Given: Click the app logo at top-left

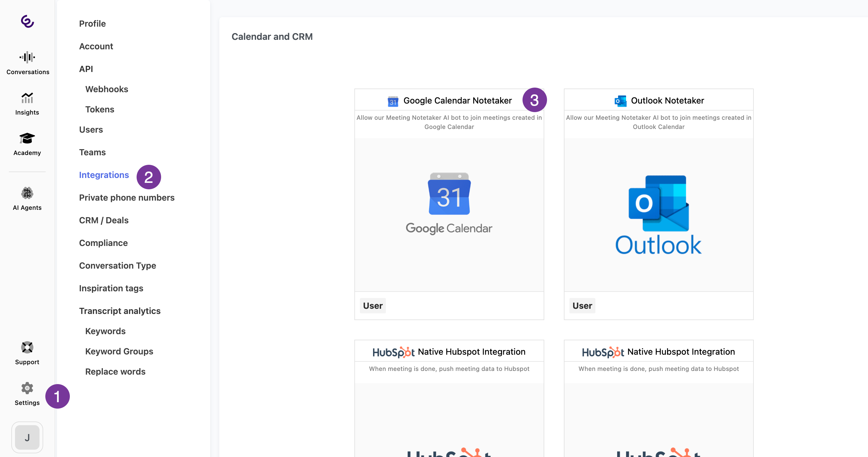Looking at the screenshot, I should 27,21.
